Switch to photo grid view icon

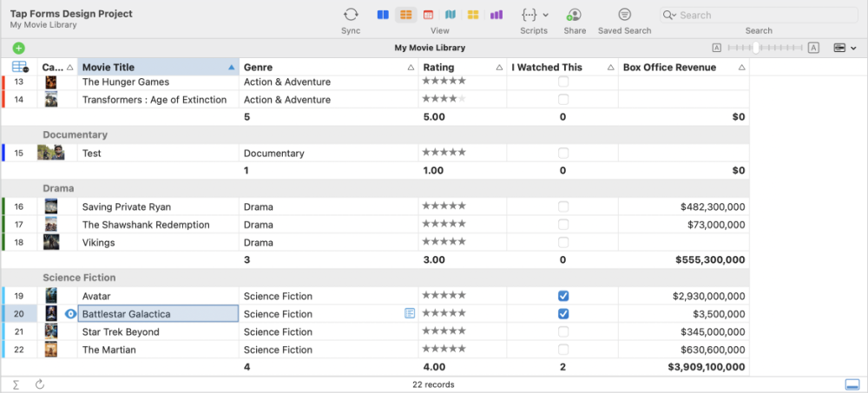point(473,15)
